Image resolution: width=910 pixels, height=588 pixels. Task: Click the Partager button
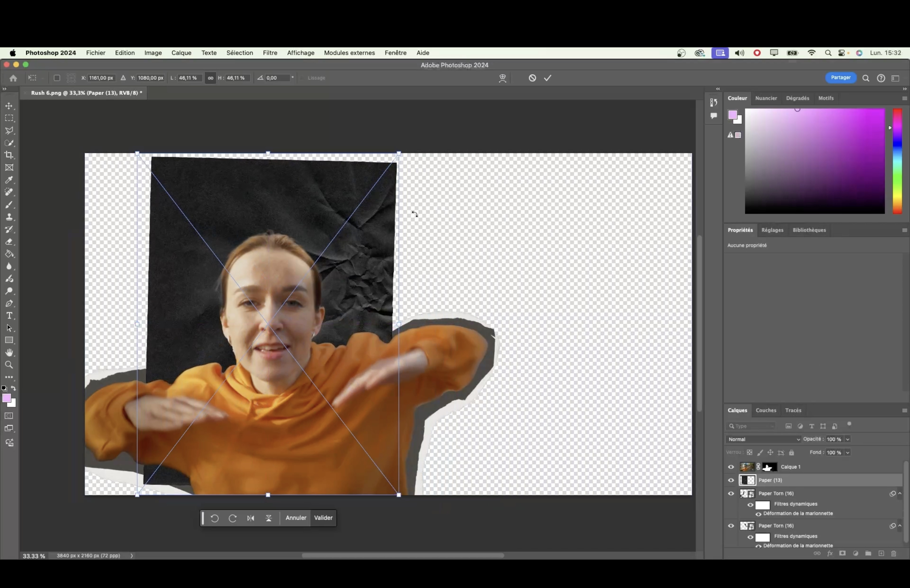click(841, 77)
